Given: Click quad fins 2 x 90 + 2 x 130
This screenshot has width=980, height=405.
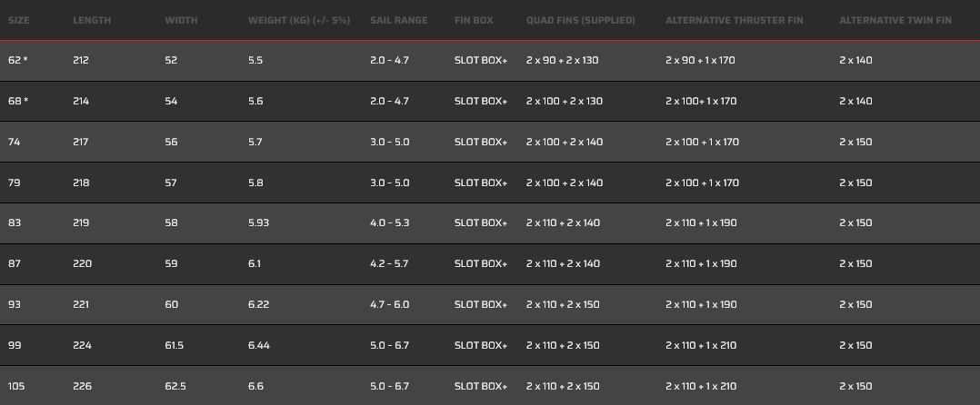Looking at the screenshot, I should 562,60.
